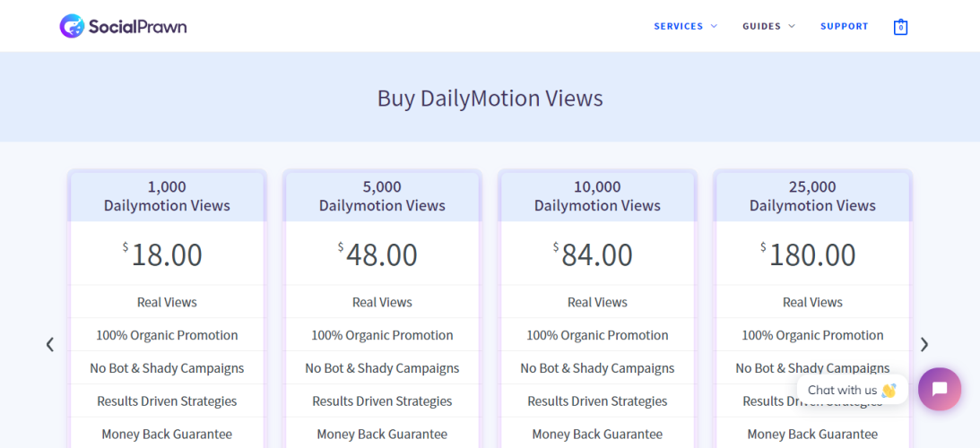
Task: Open the Support page link
Action: 844,27
